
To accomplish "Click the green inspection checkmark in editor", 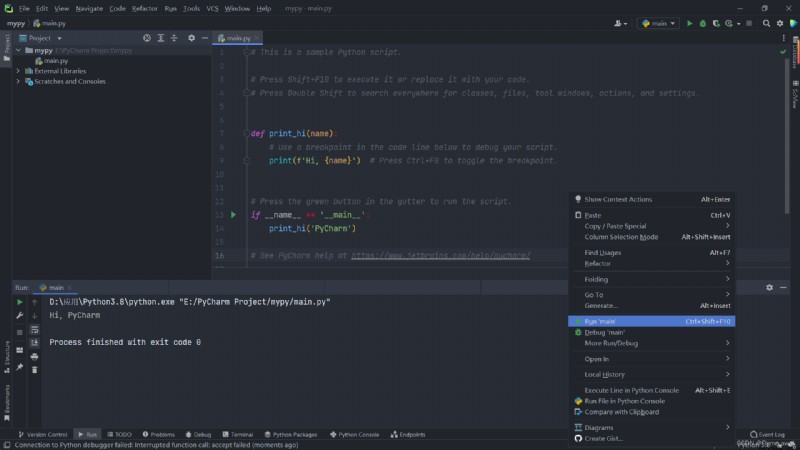I will coord(783,52).
